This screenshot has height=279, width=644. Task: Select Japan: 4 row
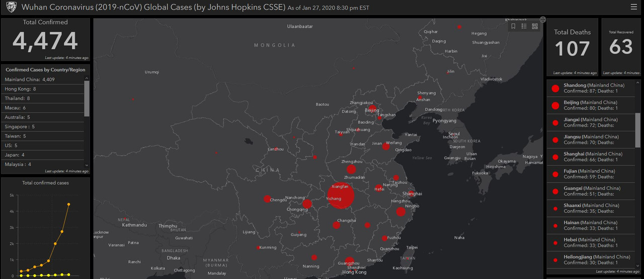43,155
